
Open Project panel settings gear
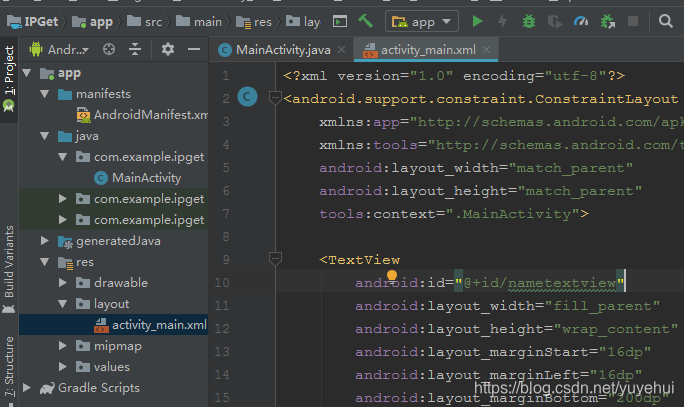(168, 49)
